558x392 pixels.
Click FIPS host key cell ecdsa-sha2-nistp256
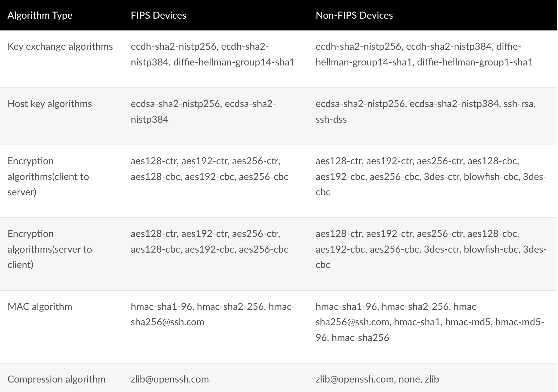point(203,112)
